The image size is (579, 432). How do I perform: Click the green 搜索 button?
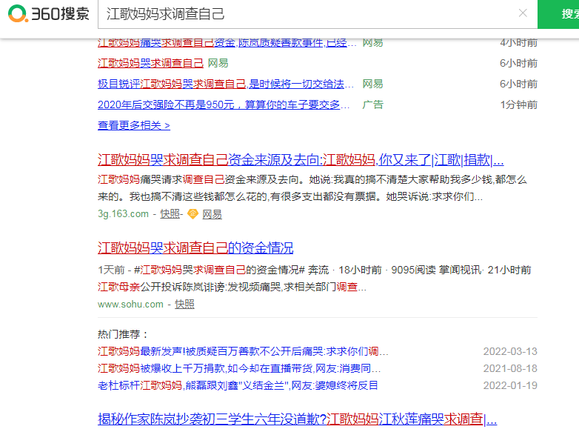coord(558,14)
